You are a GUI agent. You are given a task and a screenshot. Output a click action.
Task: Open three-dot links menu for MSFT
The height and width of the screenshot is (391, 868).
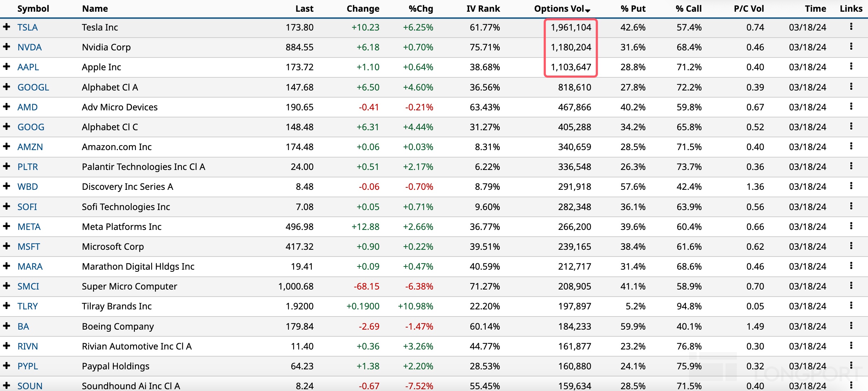851,246
